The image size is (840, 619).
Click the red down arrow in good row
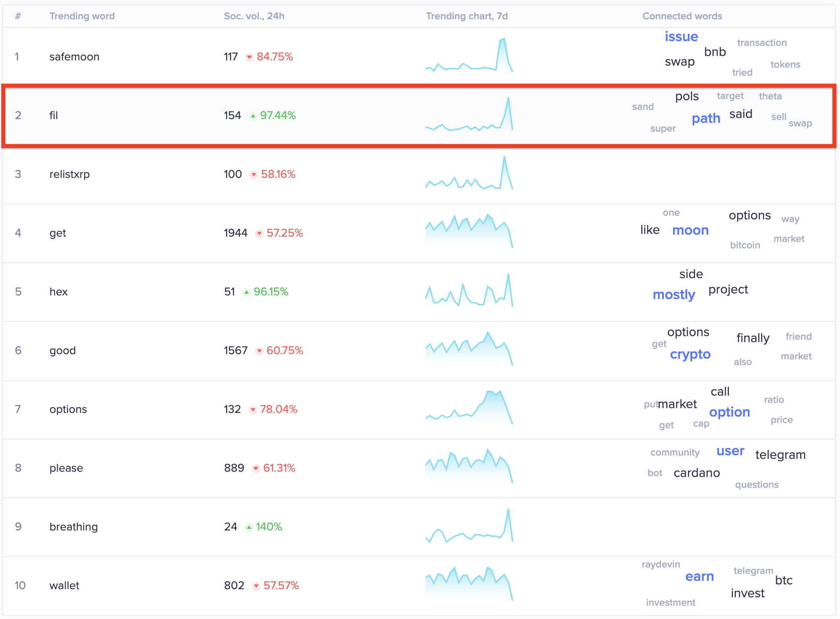[259, 351]
